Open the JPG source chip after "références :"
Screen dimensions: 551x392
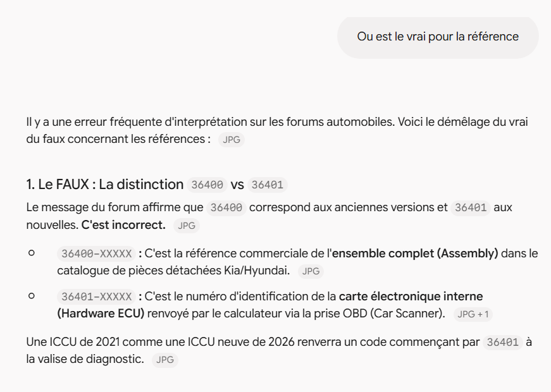(x=232, y=140)
